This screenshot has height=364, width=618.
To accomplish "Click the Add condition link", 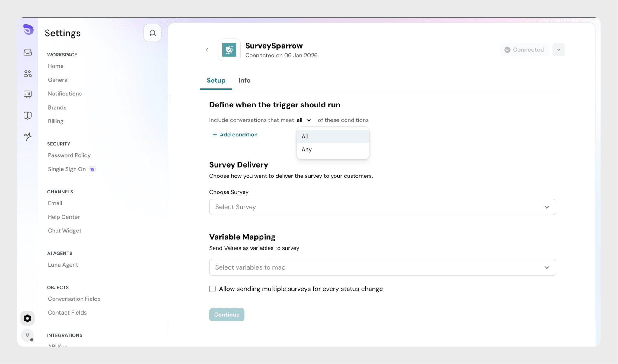I will coord(235,135).
